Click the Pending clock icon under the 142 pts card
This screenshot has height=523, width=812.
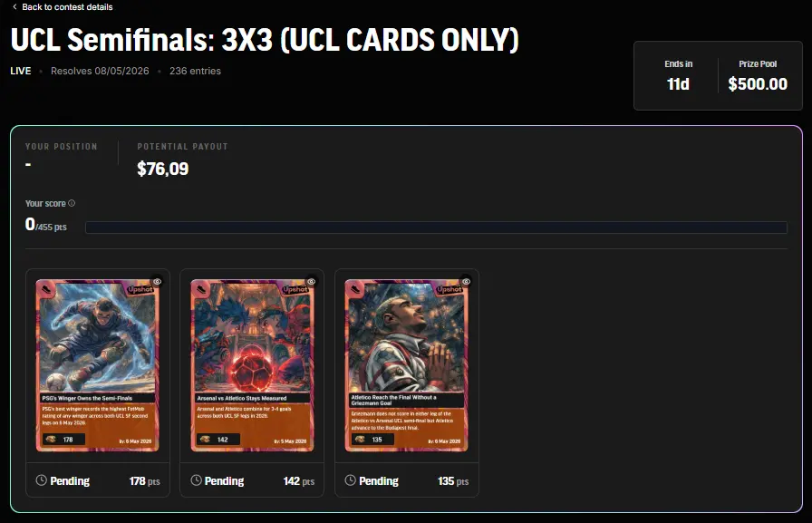pyautogui.click(x=196, y=480)
